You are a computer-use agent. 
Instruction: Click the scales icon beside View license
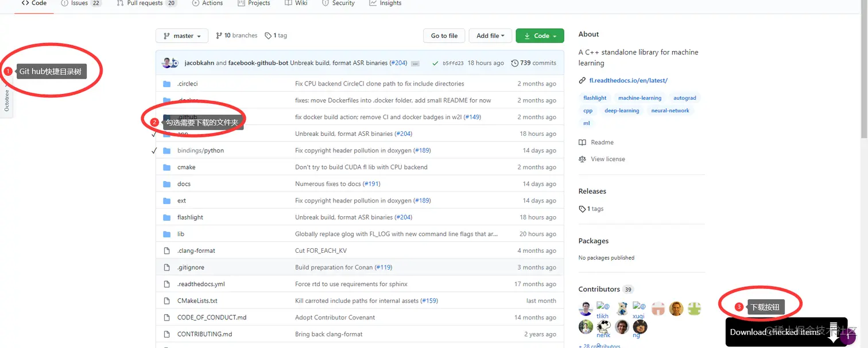583,159
